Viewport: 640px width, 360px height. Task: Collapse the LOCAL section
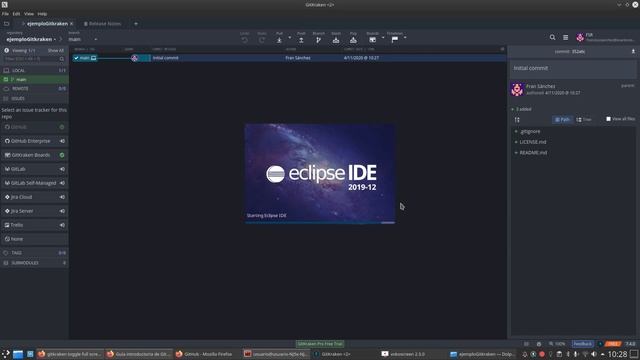point(34,70)
